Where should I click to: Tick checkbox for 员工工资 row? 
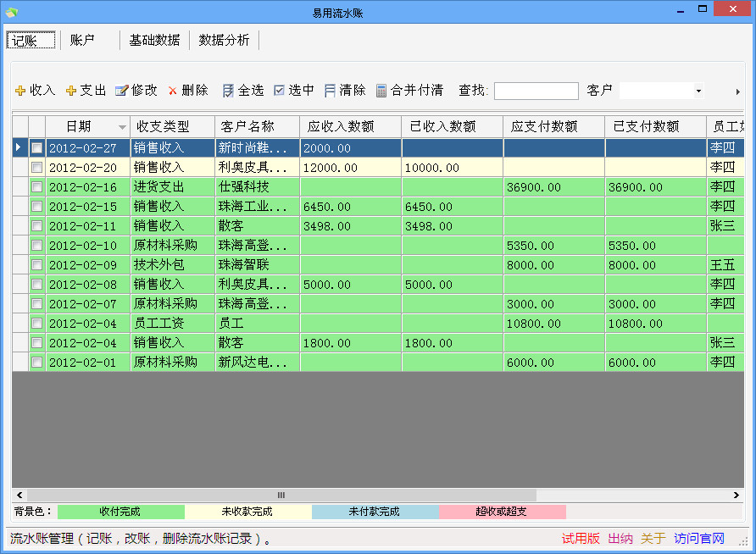[x=36, y=323]
